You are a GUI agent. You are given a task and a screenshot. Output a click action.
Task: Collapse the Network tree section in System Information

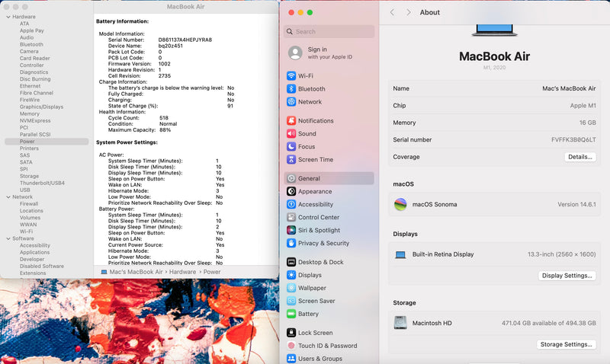[8, 197]
